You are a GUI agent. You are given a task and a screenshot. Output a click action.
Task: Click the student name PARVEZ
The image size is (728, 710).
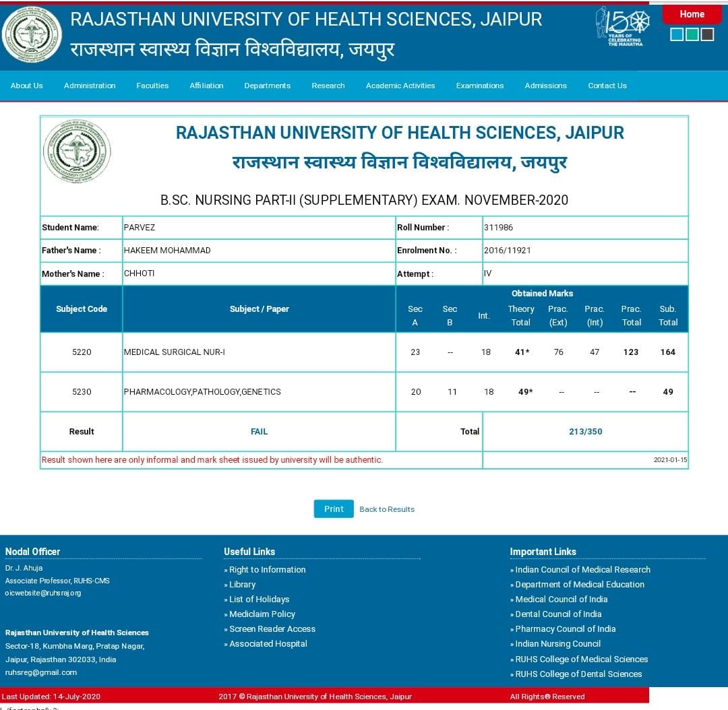tap(140, 228)
